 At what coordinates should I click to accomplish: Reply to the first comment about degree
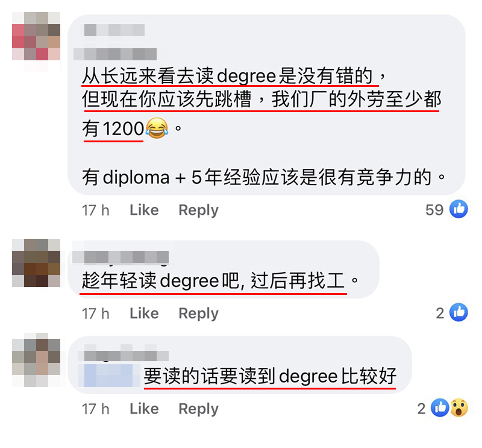pyautogui.click(x=199, y=210)
